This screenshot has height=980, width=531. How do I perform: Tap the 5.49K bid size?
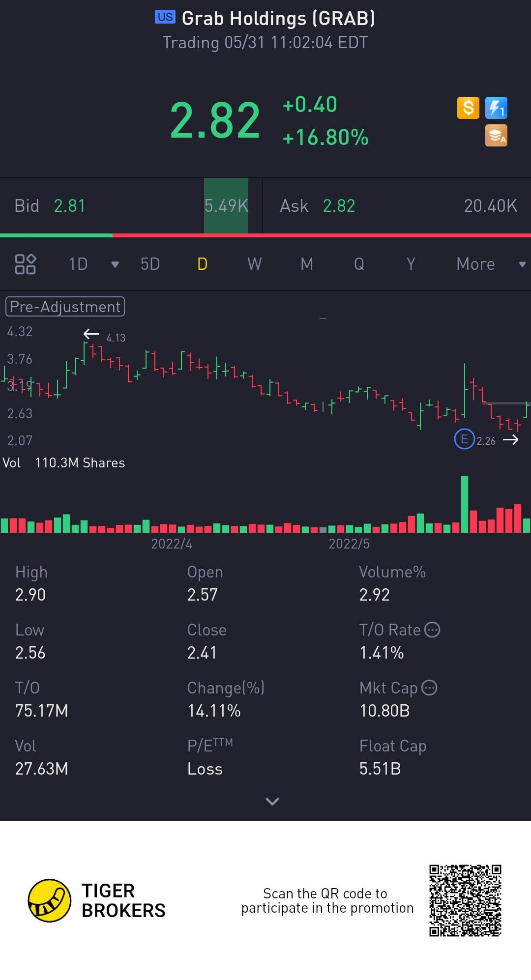[226, 206]
